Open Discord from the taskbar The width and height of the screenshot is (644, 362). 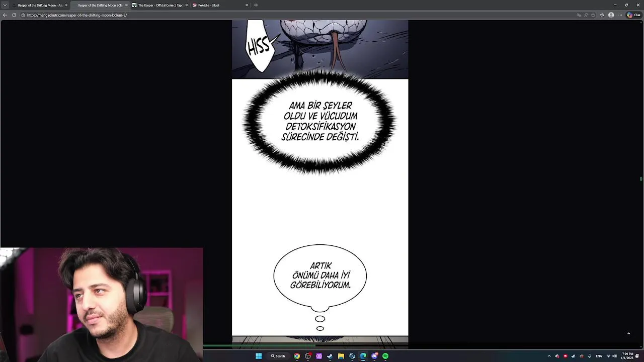click(374, 356)
